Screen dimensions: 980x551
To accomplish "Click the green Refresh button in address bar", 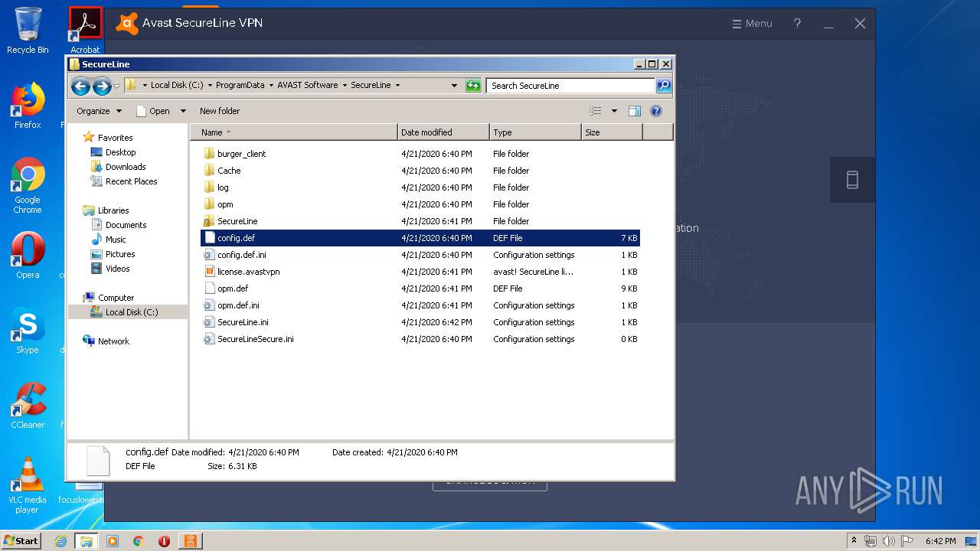I will (473, 86).
